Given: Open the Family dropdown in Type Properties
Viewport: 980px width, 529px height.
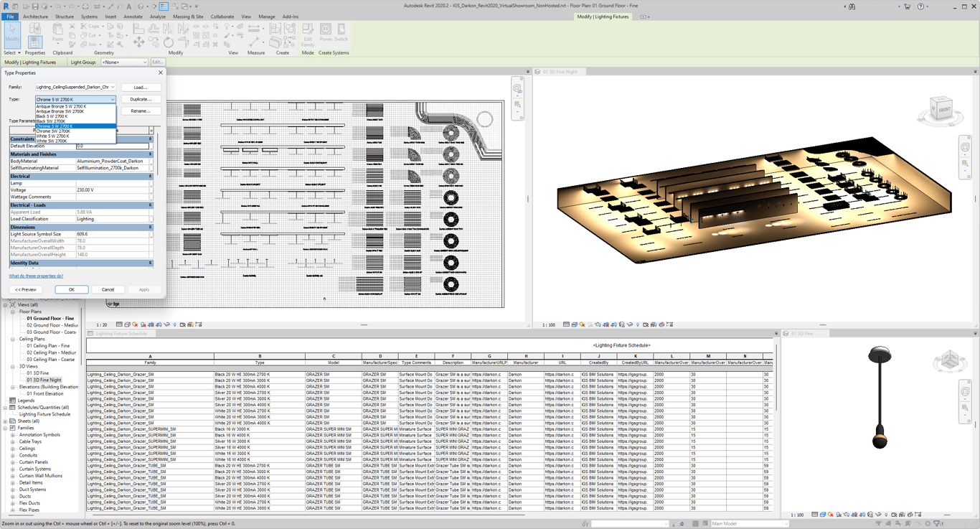Looking at the screenshot, I should click(x=113, y=87).
